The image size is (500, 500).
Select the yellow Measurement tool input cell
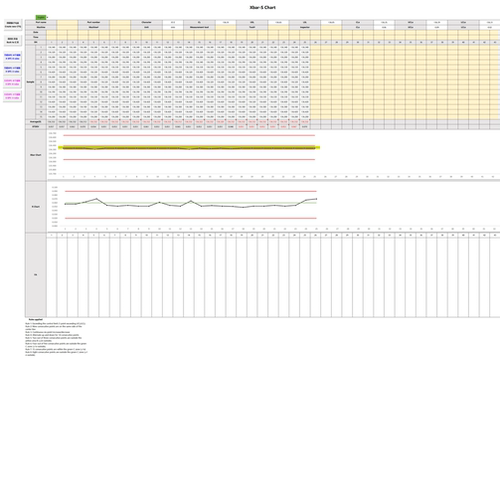(226, 27)
